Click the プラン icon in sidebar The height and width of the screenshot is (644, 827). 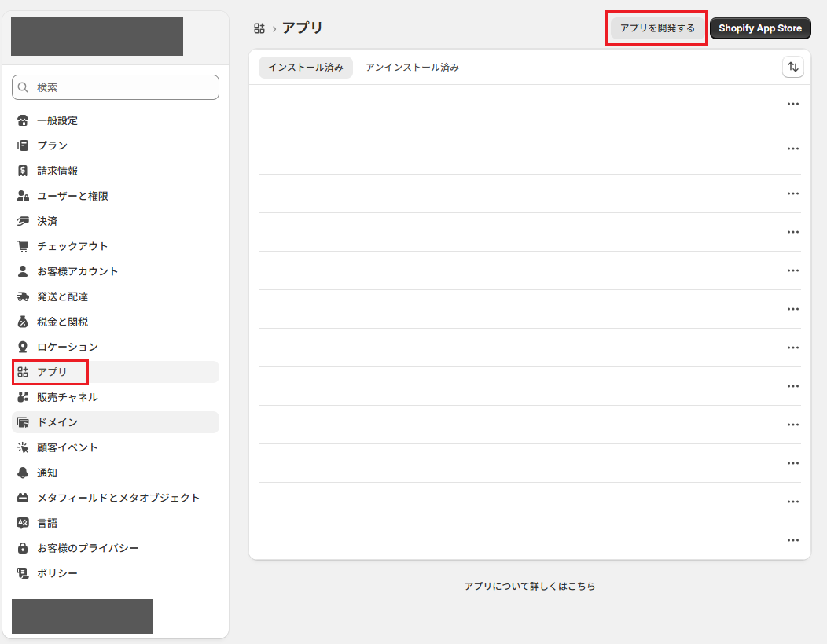point(23,145)
